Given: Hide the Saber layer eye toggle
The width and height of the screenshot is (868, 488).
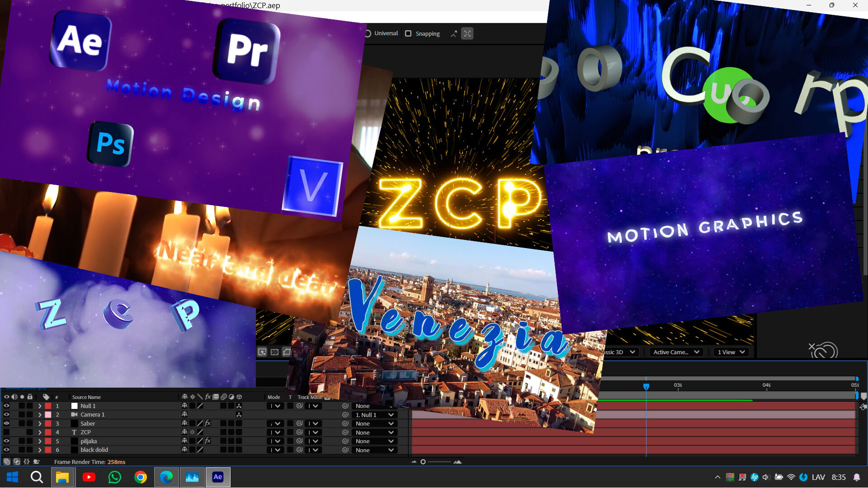Looking at the screenshot, I should pos(6,423).
